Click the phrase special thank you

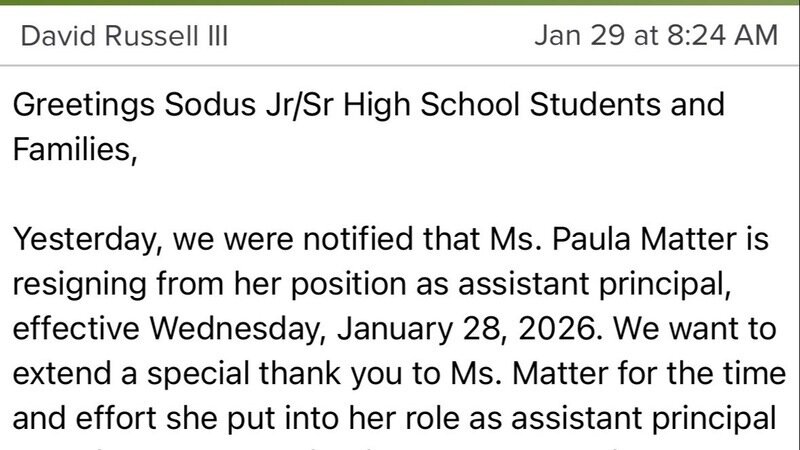tap(246, 371)
